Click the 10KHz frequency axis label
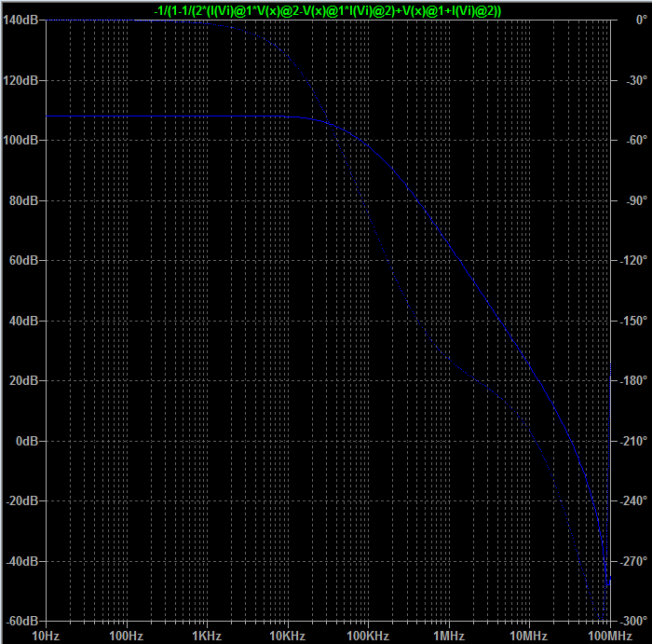652x644 pixels. pyautogui.click(x=288, y=637)
